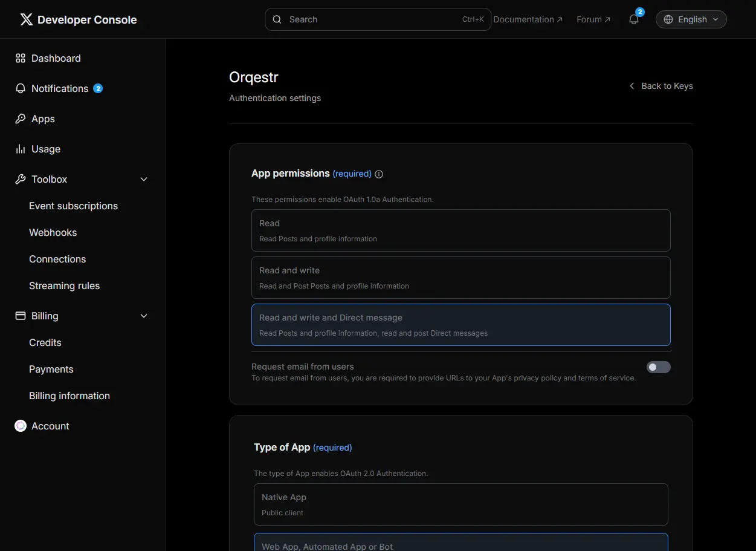
Task: Open Credits under Billing
Action: [45, 342]
